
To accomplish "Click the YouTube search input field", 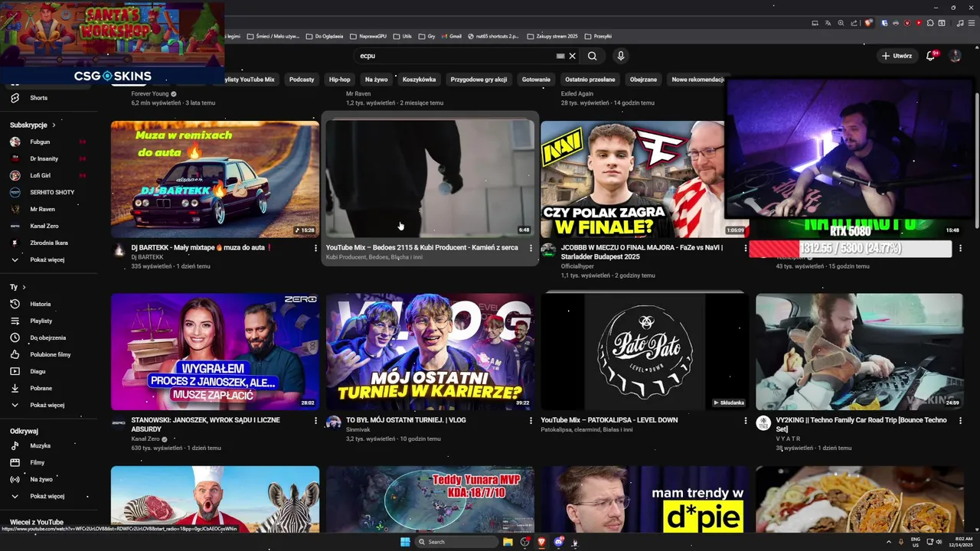I will (x=456, y=56).
